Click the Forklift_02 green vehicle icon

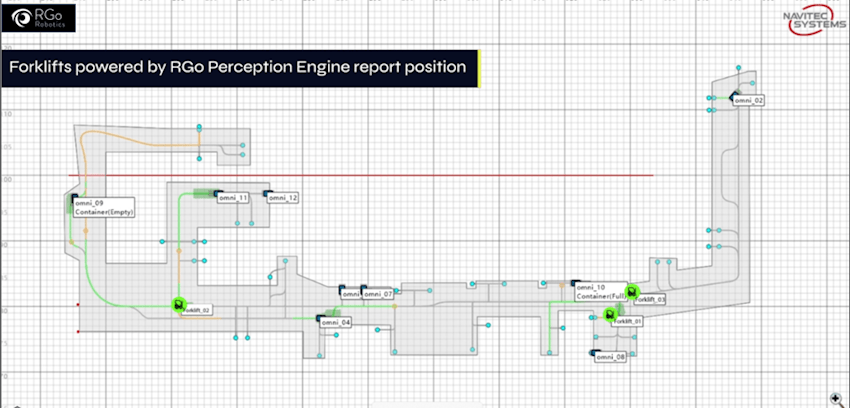[178, 304]
